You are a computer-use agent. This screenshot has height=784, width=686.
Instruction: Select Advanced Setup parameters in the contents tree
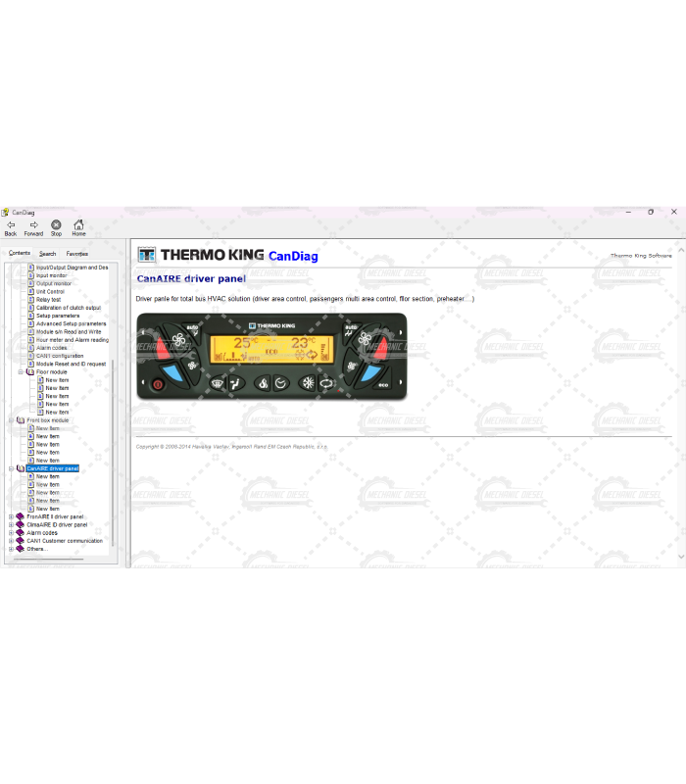(x=71, y=323)
